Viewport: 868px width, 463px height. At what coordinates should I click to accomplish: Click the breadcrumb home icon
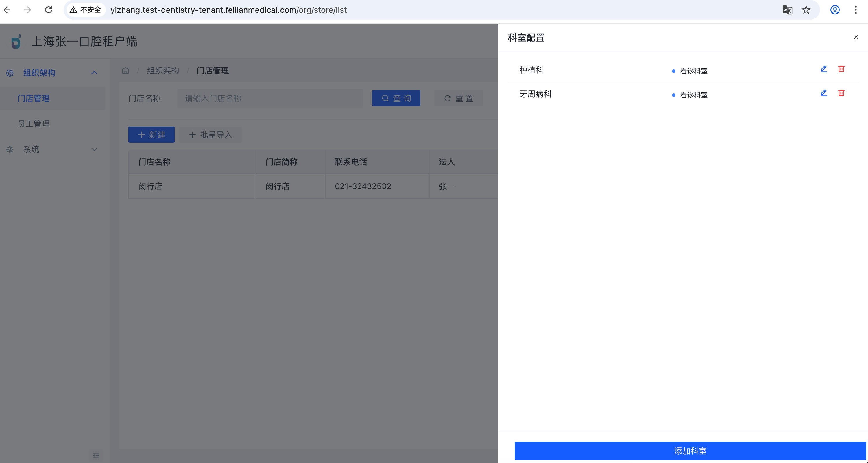(125, 71)
